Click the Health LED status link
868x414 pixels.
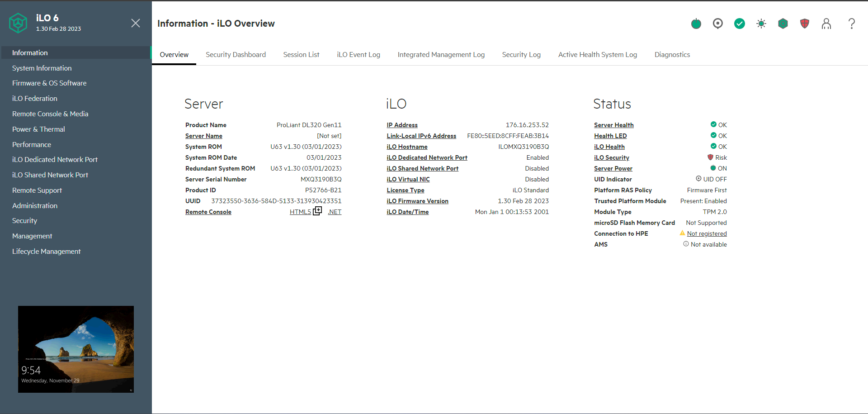point(610,136)
